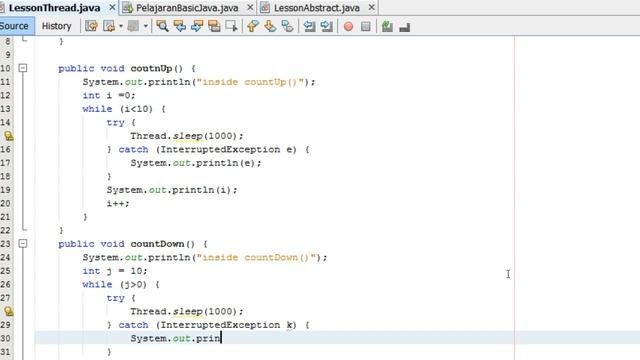Click 'System.out.println(e);' statement
This screenshot has height=360, width=640.
click(196, 163)
